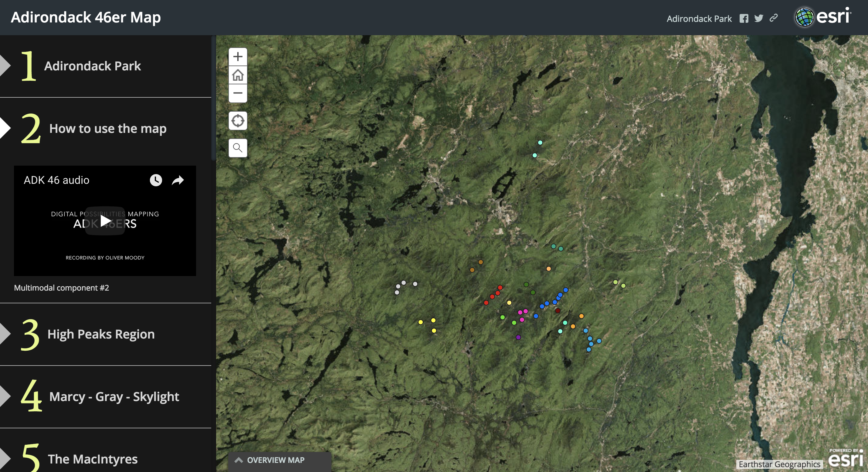This screenshot has height=472, width=868.
Task: Zoom out of the map
Action: (238, 93)
